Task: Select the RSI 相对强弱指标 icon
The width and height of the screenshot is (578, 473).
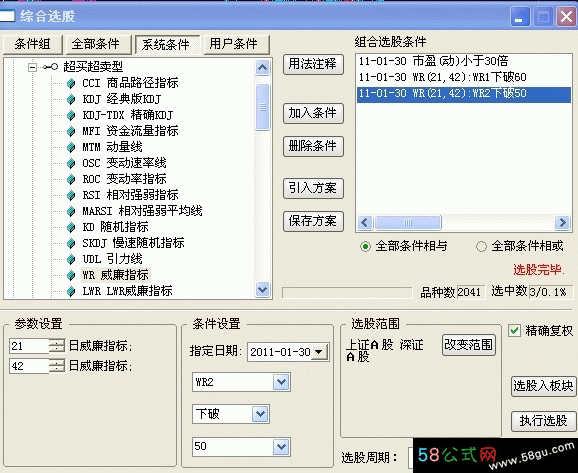Action: [x=71, y=195]
